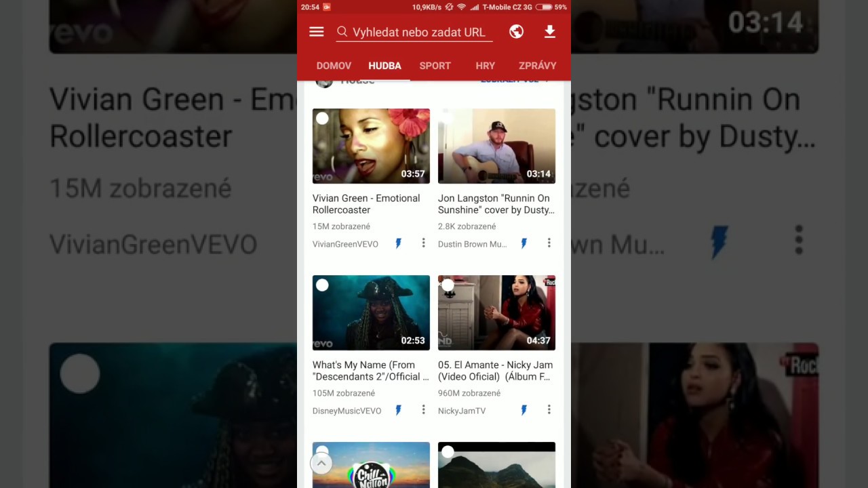Viewport: 868px width, 488px height.
Task: Click the '960M zobrazené' view count
Action: pyautogui.click(x=469, y=393)
